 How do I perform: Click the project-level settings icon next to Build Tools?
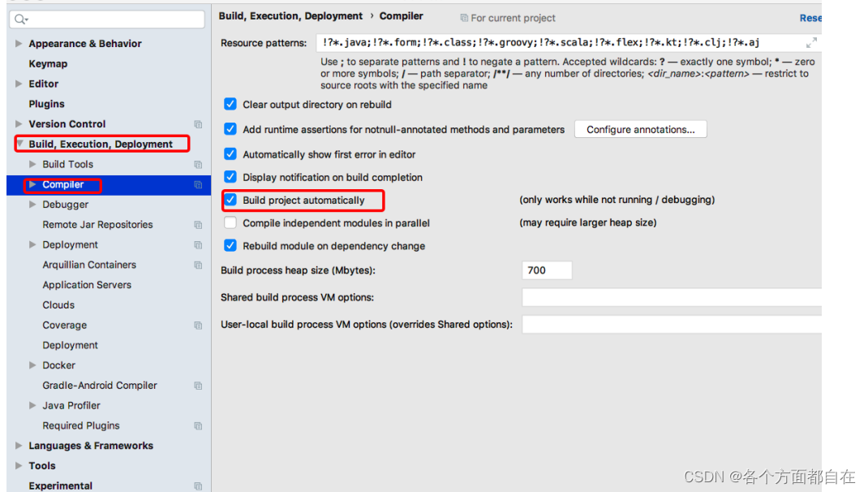[x=198, y=164]
